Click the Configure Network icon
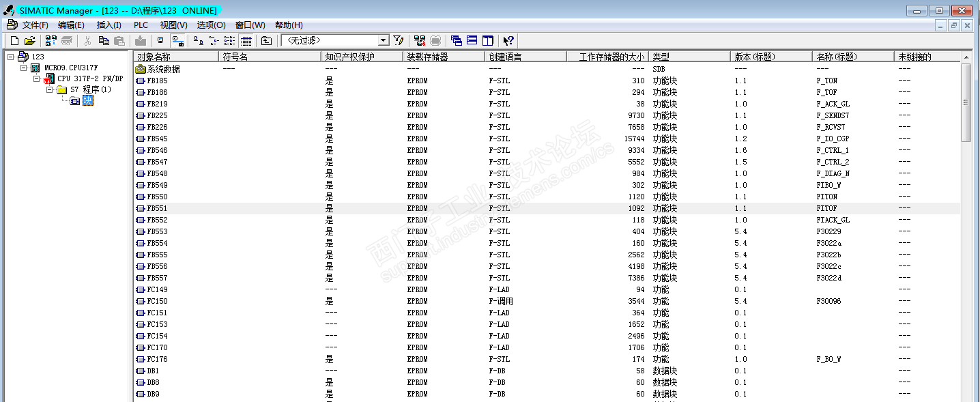Screen dimensions: 980x402 pos(419,41)
